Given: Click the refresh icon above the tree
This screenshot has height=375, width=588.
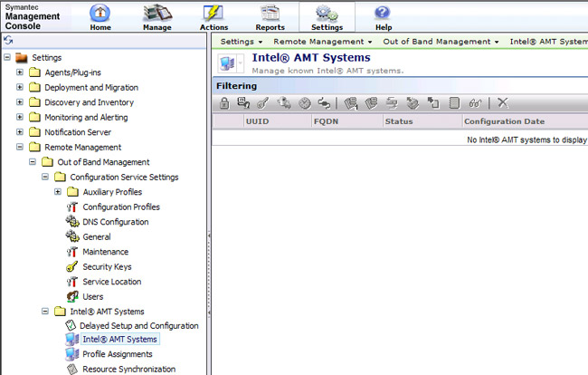Looking at the screenshot, I should 8,42.
